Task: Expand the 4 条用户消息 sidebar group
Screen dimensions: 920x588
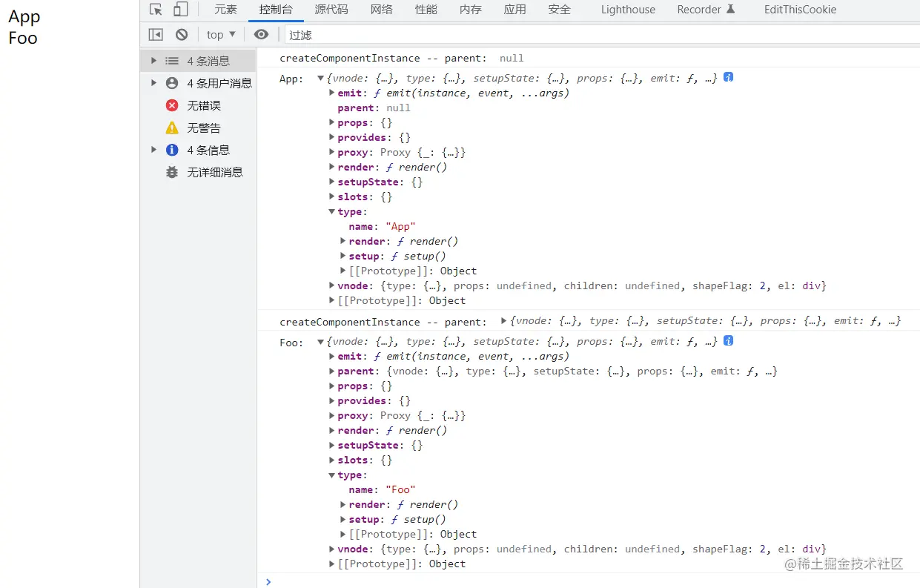Action: pos(154,83)
